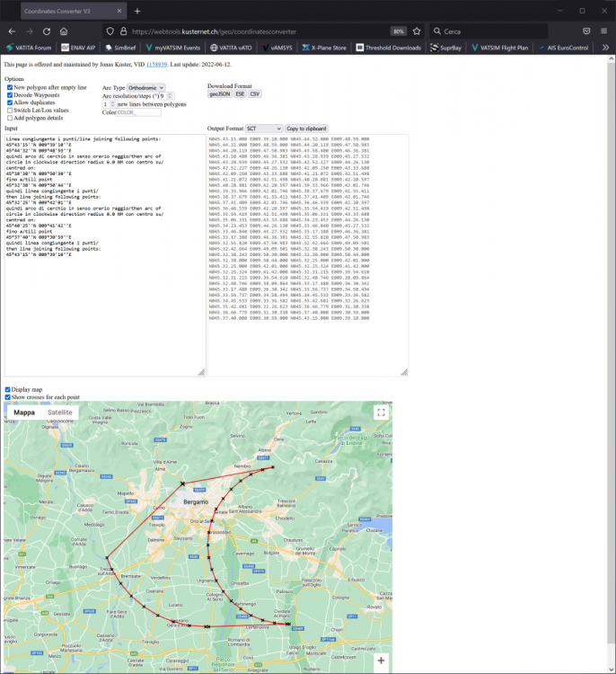Enable Switch Lat/Lon values checkbox
The height and width of the screenshot is (674, 616).
[x=8, y=110]
